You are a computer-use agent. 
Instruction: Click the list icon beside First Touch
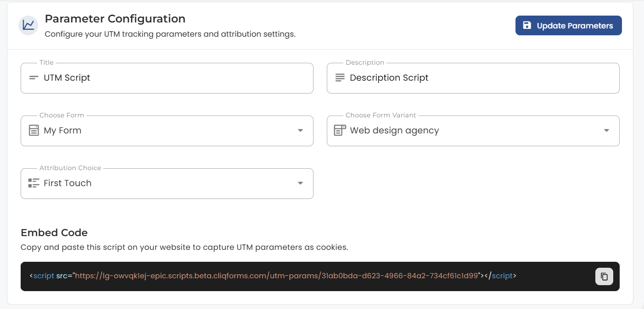click(34, 183)
